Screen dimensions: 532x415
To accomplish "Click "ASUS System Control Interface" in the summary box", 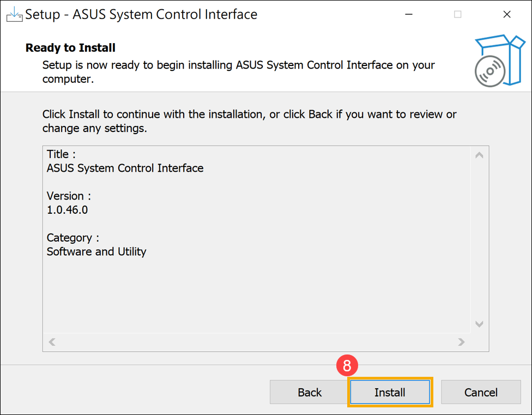I will [x=125, y=168].
